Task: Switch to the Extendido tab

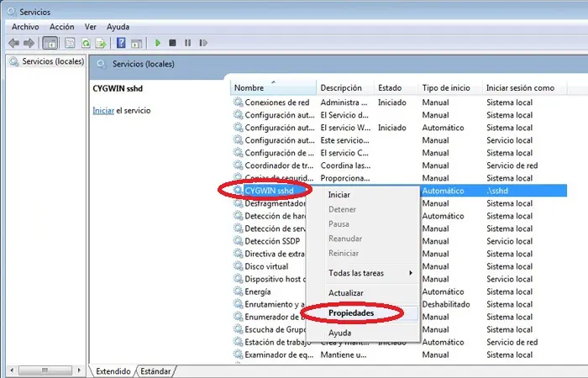Action: pos(113,371)
